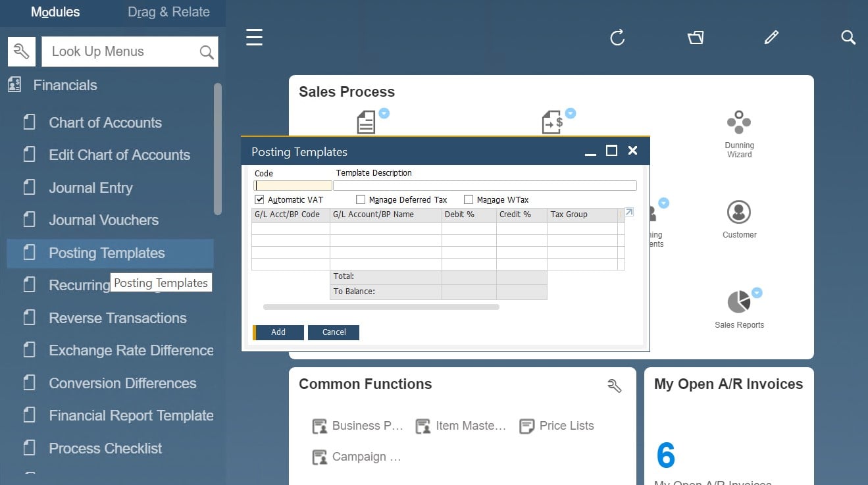Click the horizontal scrollbar in Posting Templates
868x485 pixels.
381,307
